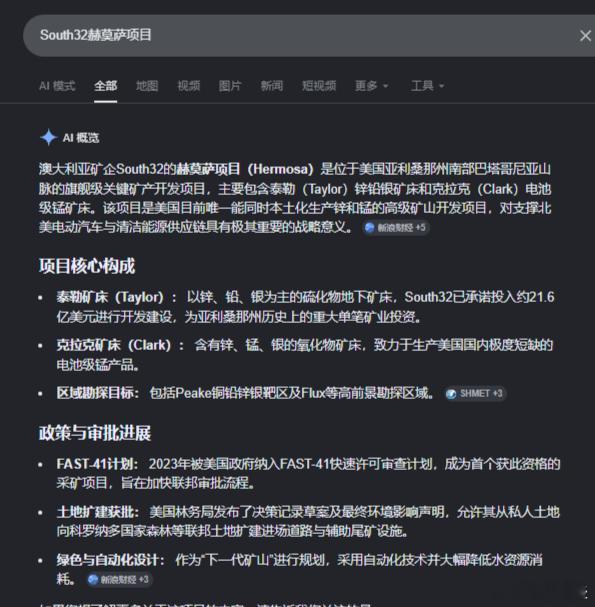Expand the 更多 dropdown
Viewport: 595px width, 607px height.
point(371,86)
